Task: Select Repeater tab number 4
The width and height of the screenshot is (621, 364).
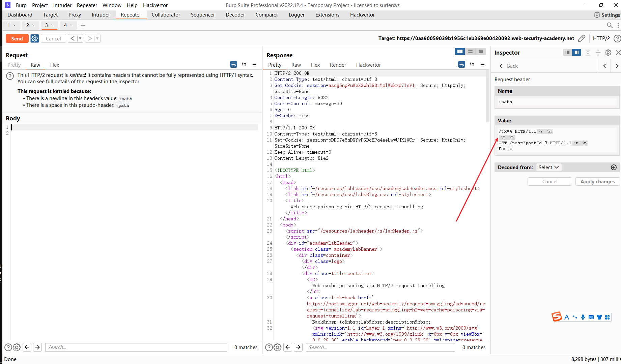Action: (x=65, y=25)
